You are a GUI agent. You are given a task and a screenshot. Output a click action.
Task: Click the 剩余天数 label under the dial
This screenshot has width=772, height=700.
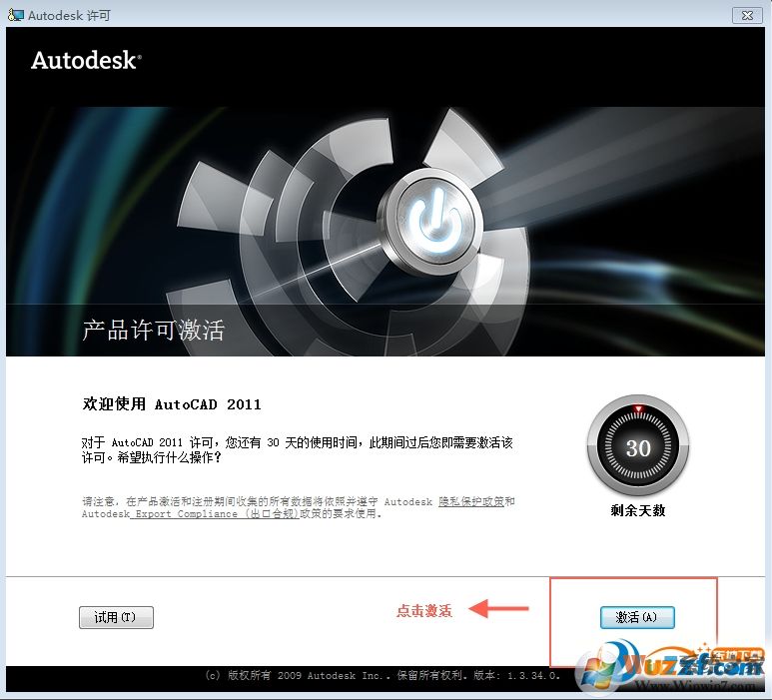[x=638, y=510]
